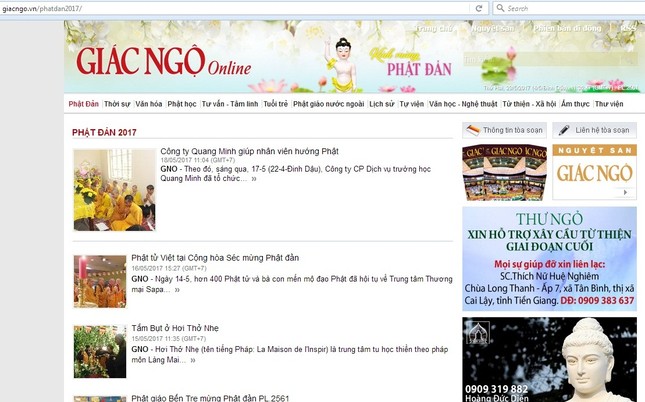Go to Trang chủ in header
645x402 pixels.
click(x=434, y=28)
